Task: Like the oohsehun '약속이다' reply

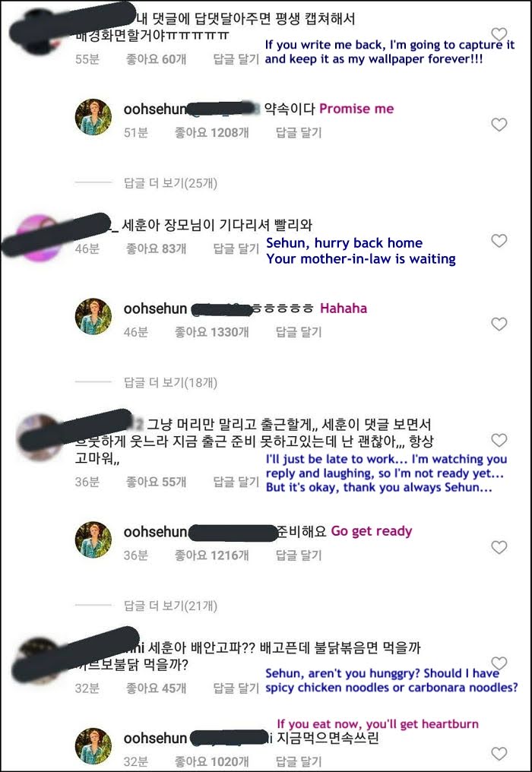Action: [499, 125]
